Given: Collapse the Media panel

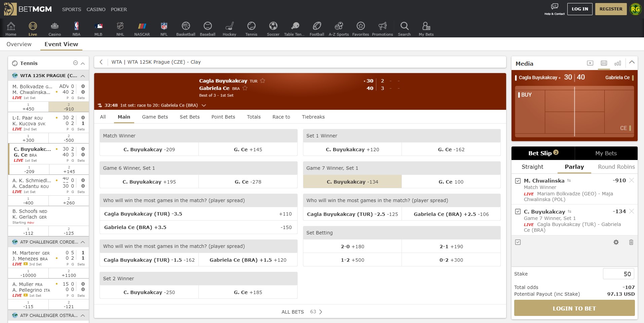Looking at the screenshot, I should click(x=632, y=62).
